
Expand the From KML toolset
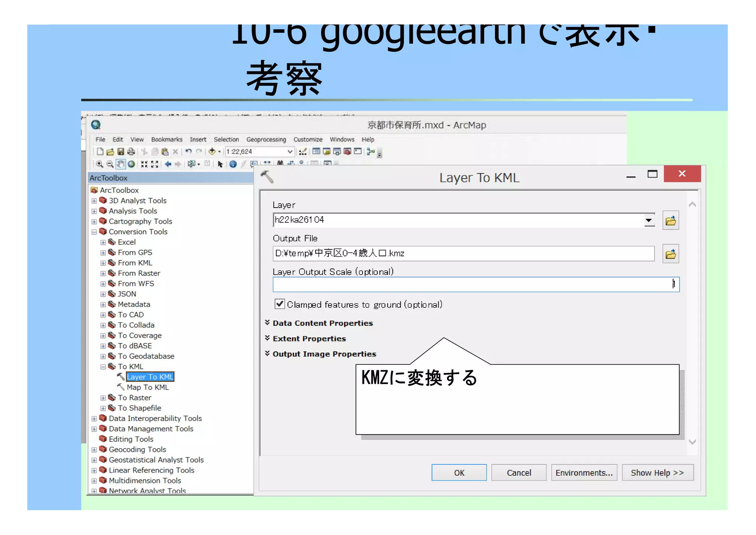[103, 263]
